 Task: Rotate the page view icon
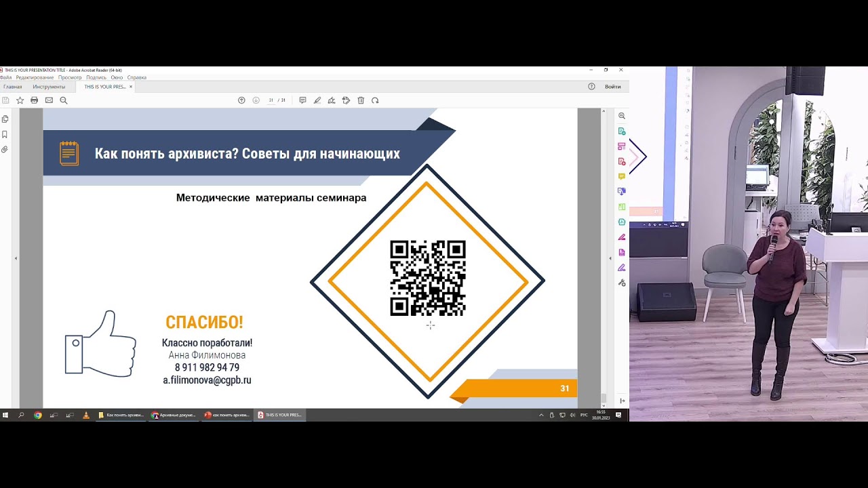[375, 100]
